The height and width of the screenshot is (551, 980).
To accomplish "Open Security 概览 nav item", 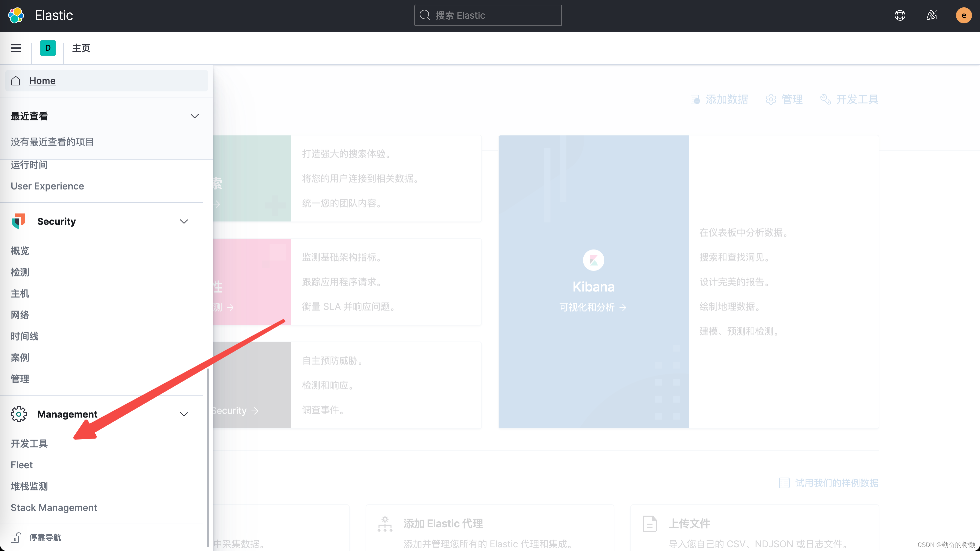I will pyautogui.click(x=20, y=251).
